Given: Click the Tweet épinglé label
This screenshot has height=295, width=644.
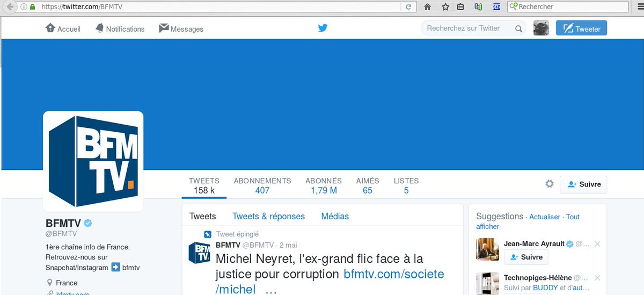Looking at the screenshot, I should (237, 234).
